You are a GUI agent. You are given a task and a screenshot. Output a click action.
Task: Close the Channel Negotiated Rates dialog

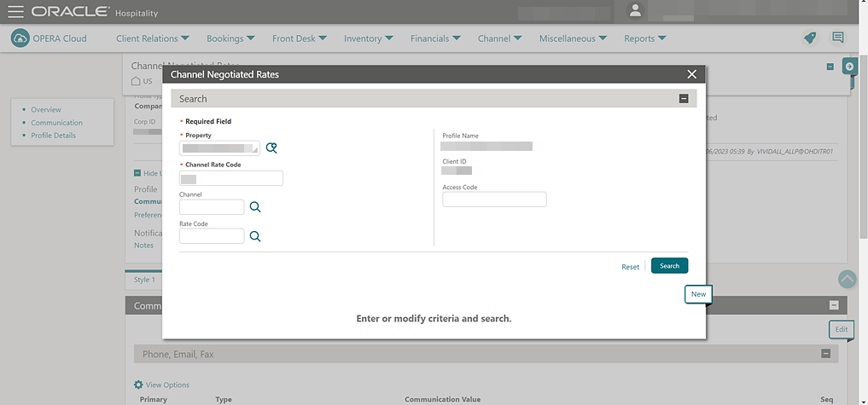tap(692, 74)
